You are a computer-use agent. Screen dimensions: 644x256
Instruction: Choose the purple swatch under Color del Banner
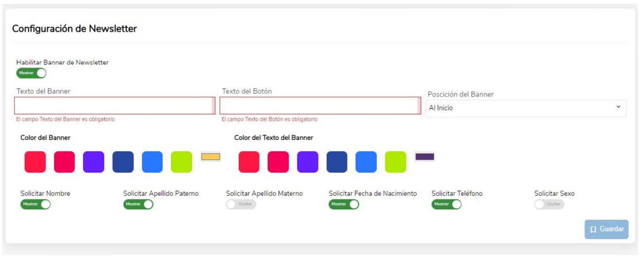(94, 162)
